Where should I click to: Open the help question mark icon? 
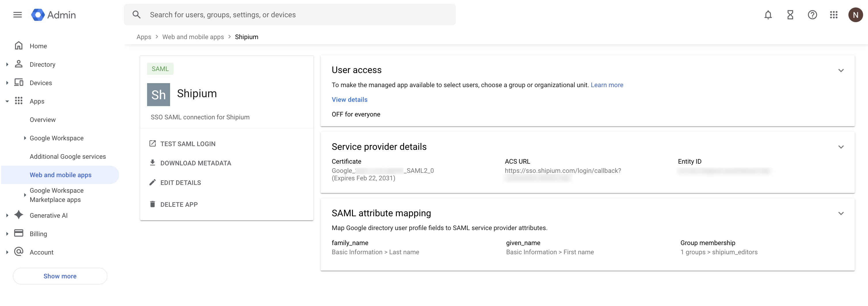(812, 15)
